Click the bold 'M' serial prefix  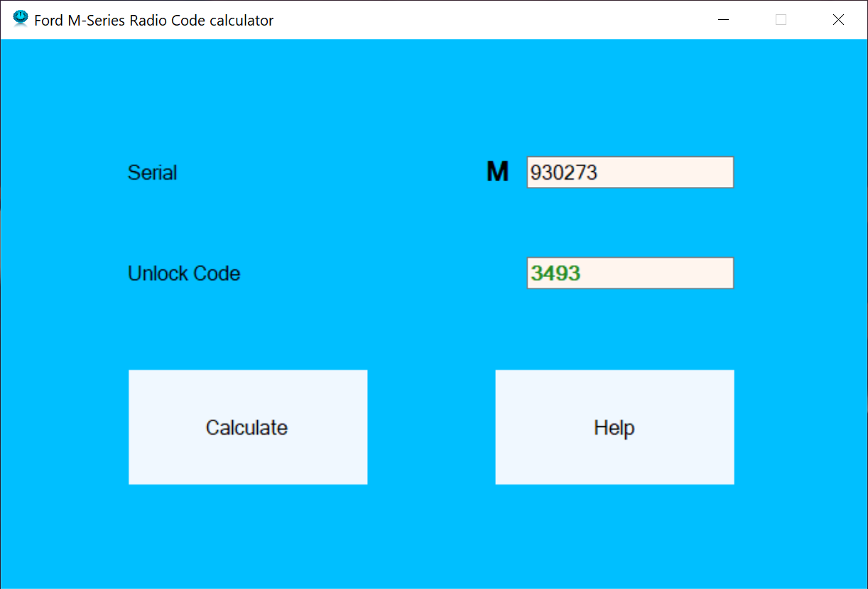click(x=497, y=172)
